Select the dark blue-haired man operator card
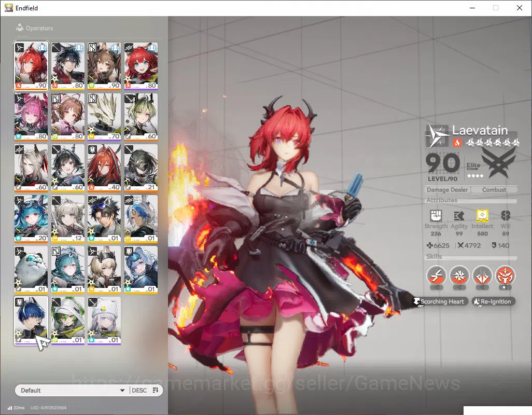The width and height of the screenshot is (532, 415). click(x=31, y=321)
